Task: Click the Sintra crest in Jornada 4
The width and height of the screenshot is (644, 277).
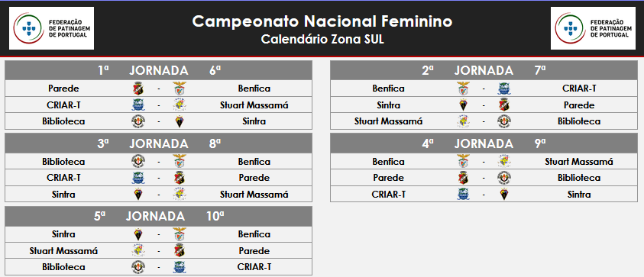Action: pyautogui.click(x=505, y=195)
